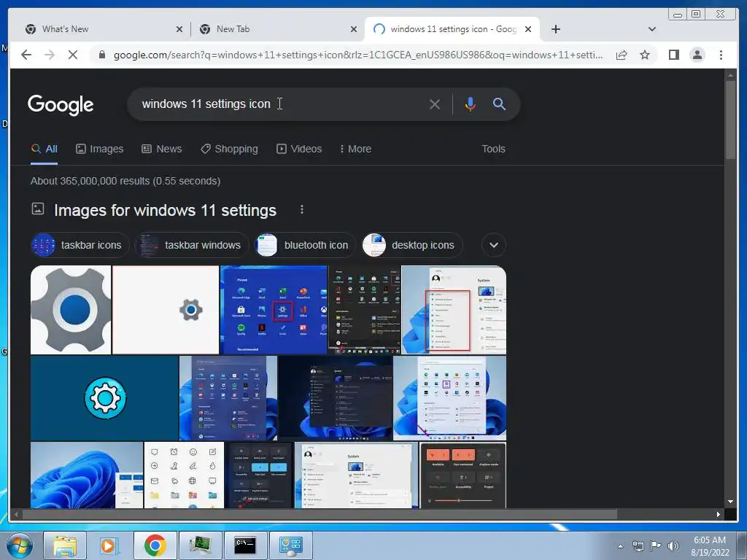This screenshot has width=747, height=560.
Task: Open outline icon grid thumbnail
Action: pyautogui.click(x=183, y=475)
